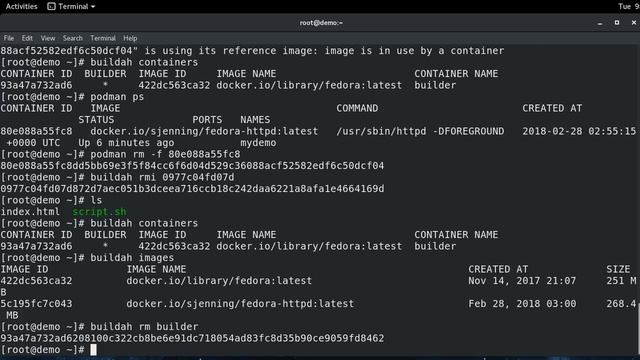This screenshot has height=360, width=640.
Task: Click 'Nov 14, 2017 21:07' creation date
Action: [x=522, y=281]
